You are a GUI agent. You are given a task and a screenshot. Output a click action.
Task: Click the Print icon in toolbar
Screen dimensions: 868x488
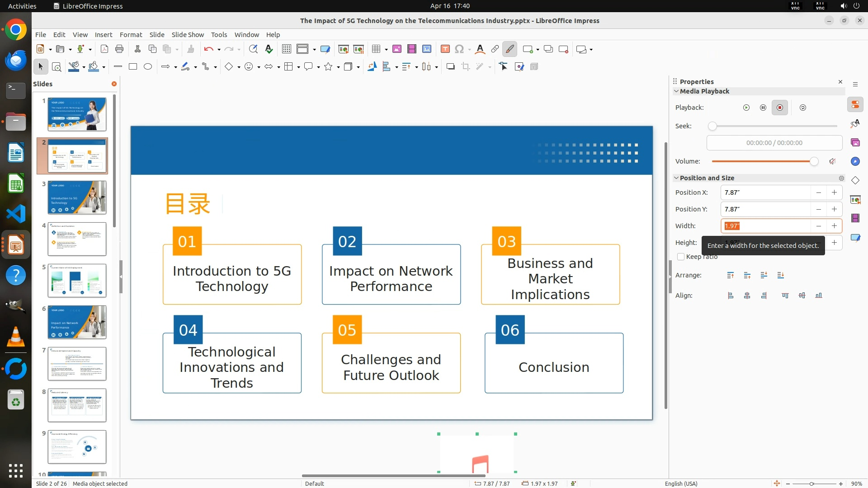[119, 49]
